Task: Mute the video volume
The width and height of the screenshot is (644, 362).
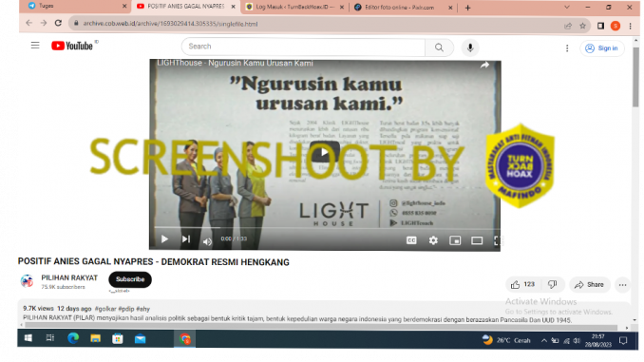Action: pos(207,241)
